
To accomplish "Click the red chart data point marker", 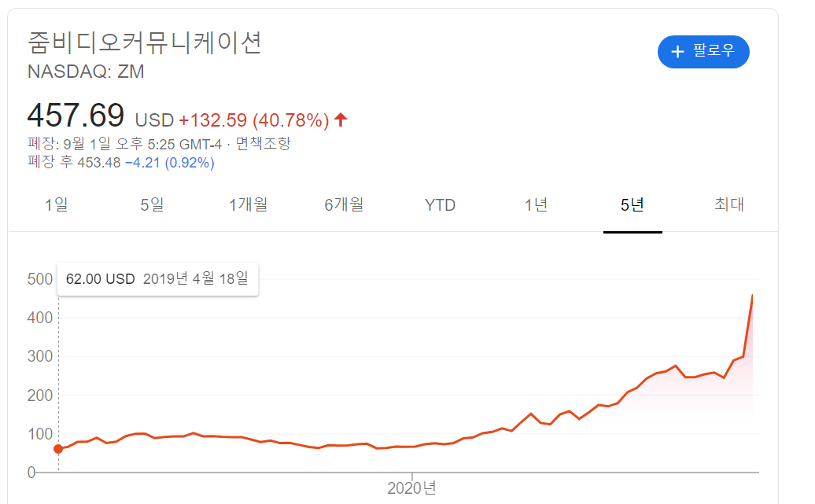I will pos(58,449).
